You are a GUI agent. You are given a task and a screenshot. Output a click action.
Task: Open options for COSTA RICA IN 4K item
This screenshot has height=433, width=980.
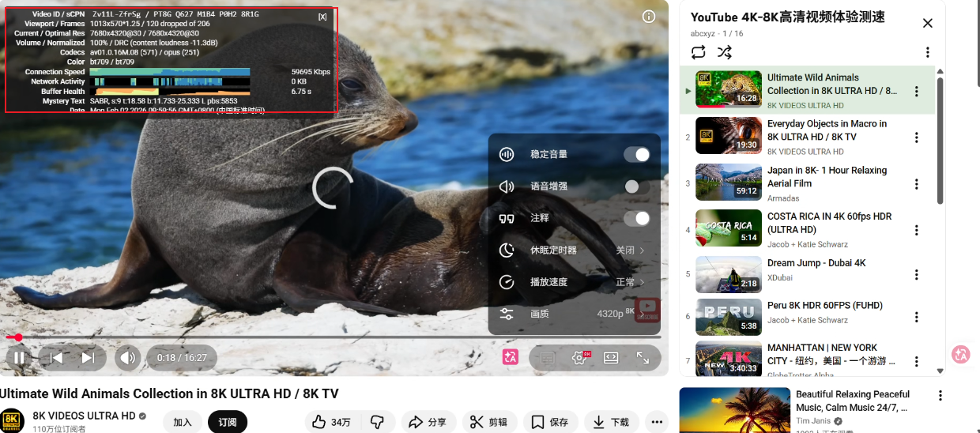tap(917, 229)
